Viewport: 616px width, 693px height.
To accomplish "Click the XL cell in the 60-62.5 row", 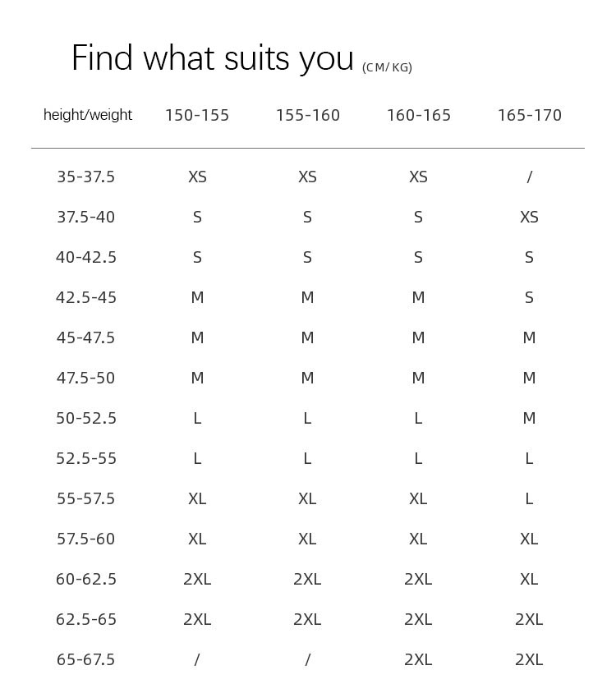I will click(x=530, y=579).
